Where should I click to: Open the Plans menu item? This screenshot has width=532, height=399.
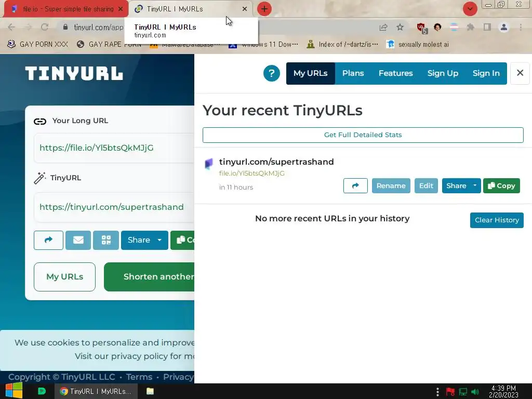click(x=353, y=73)
